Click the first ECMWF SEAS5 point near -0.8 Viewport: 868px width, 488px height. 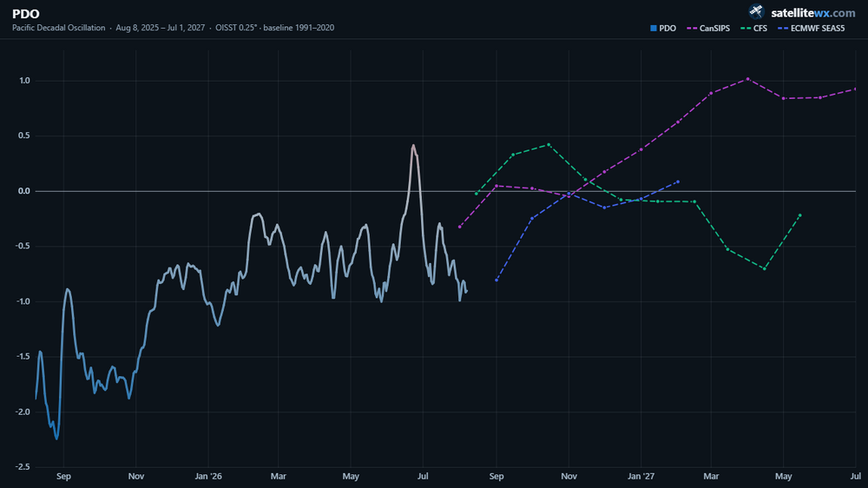click(496, 280)
